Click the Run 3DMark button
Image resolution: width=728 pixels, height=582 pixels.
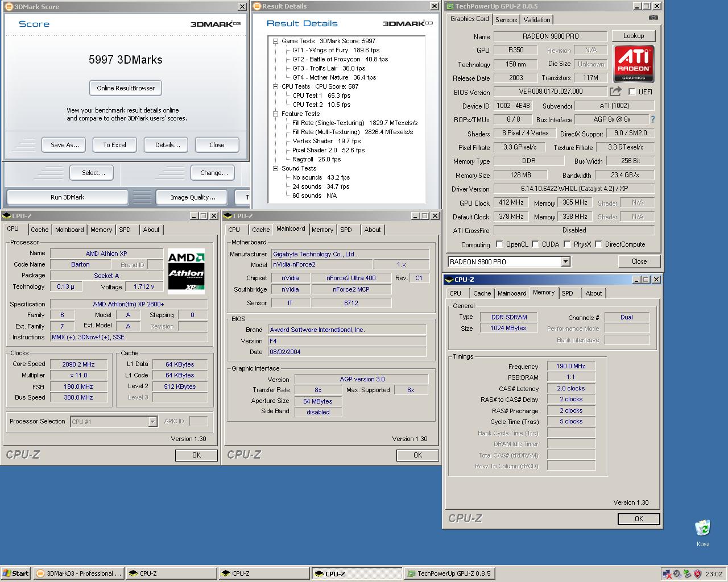[67, 197]
